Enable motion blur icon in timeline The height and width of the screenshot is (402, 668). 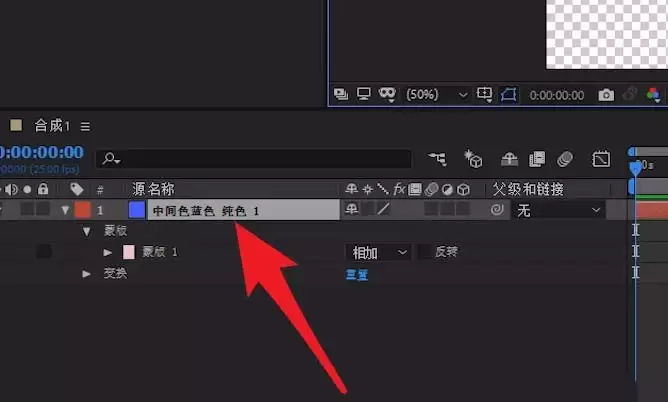pyautogui.click(x=565, y=159)
